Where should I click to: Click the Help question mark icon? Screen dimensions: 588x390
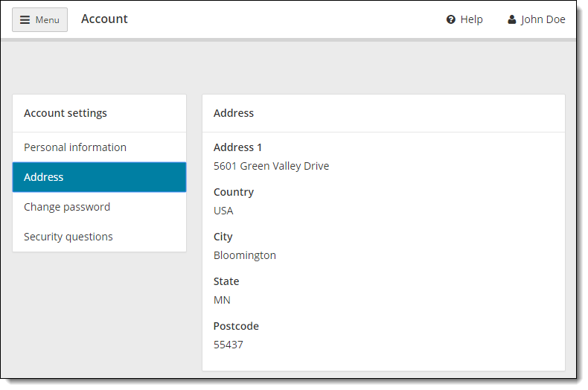[x=451, y=19]
